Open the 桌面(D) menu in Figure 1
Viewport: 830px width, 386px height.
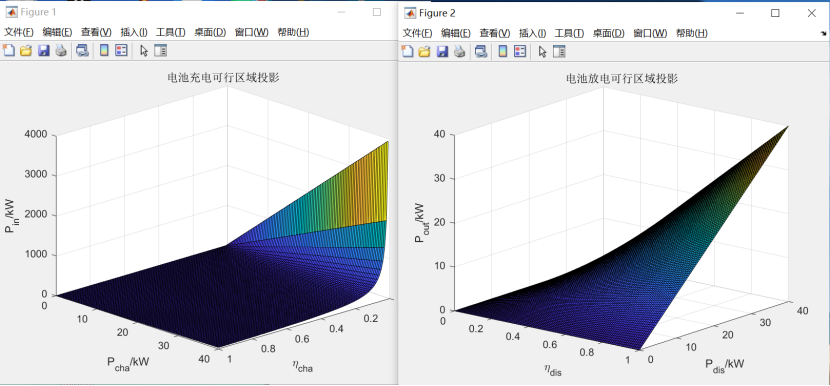tap(210, 32)
